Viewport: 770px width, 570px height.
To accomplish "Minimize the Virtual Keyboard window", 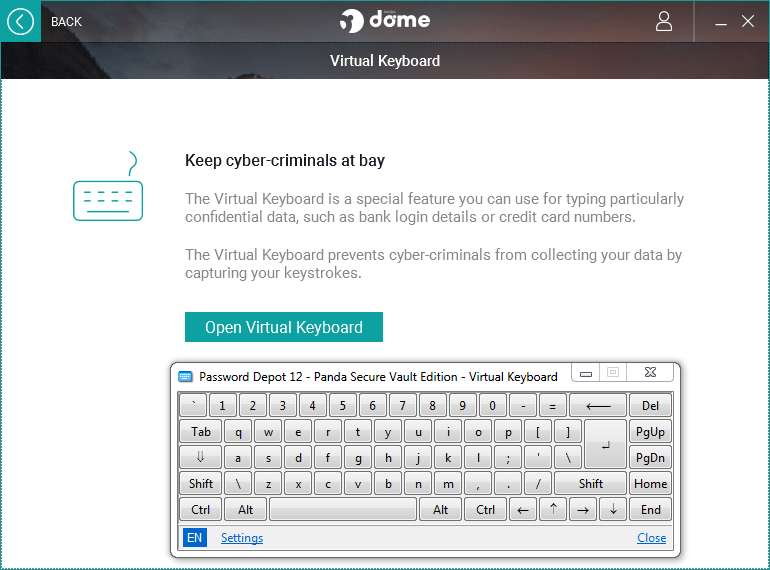I will pyautogui.click(x=586, y=374).
